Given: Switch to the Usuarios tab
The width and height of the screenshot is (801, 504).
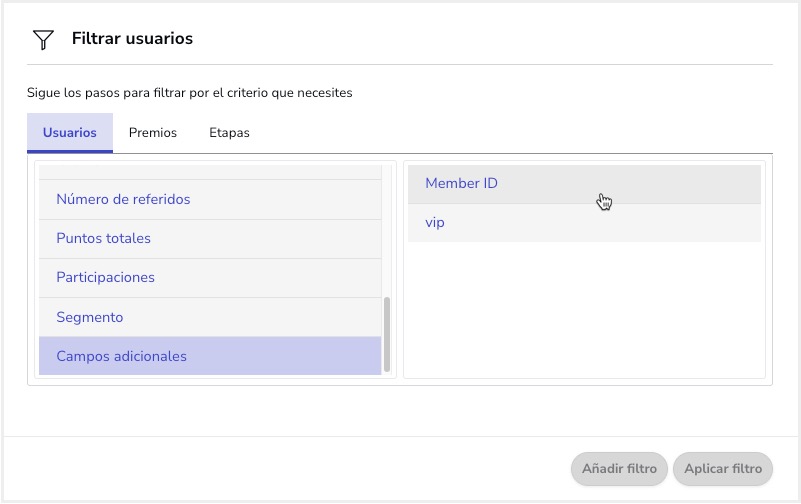Looking at the screenshot, I should click(69, 133).
